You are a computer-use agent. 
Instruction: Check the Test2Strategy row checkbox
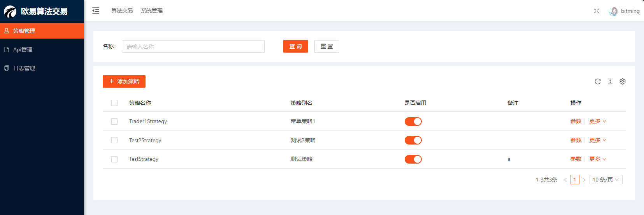(x=114, y=140)
